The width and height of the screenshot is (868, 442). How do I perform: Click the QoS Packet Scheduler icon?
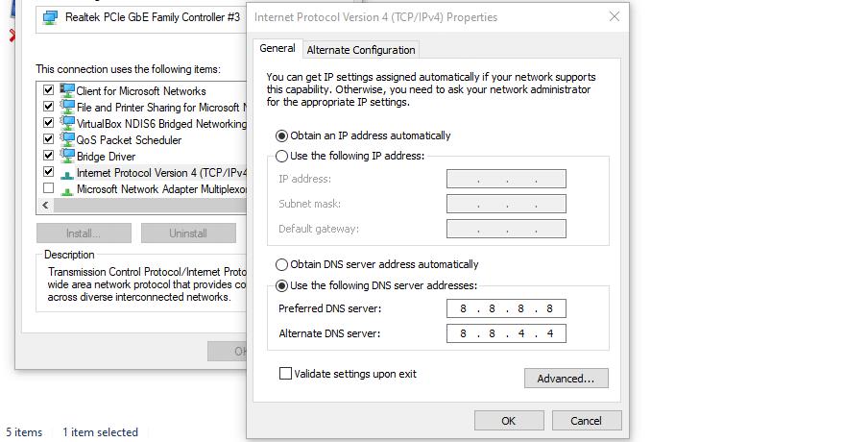(67, 139)
